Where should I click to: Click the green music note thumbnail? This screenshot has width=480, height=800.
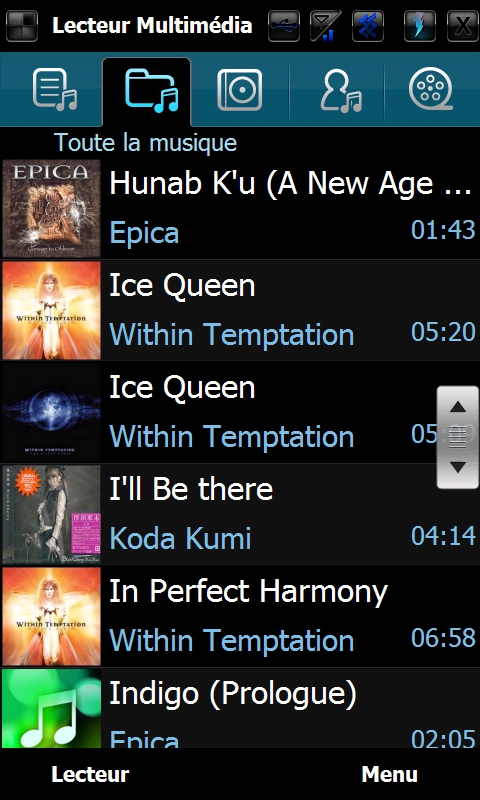pyautogui.click(x=52, y=709)
